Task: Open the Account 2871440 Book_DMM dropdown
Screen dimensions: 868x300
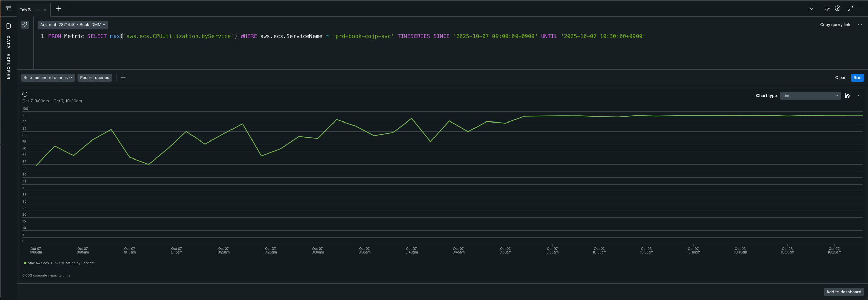Action: pyautogui.click(x=73, y=25)
